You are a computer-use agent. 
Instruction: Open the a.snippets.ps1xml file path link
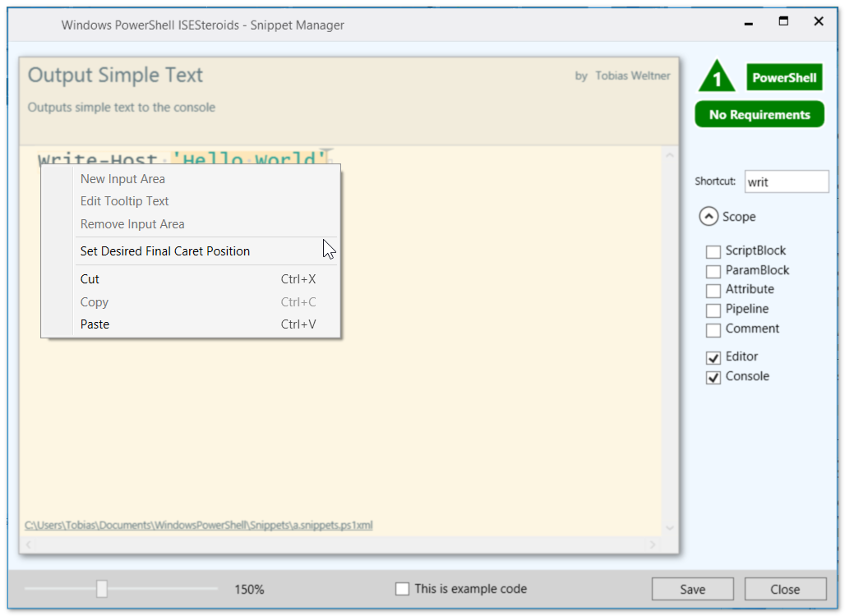coord(198,525)
